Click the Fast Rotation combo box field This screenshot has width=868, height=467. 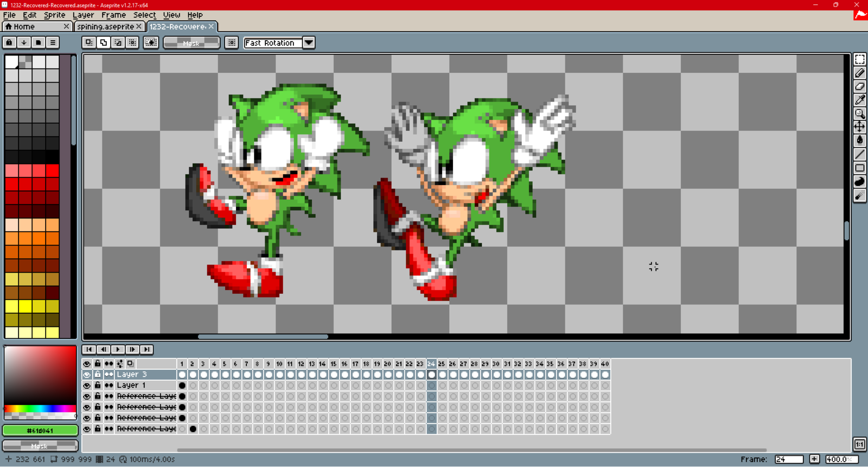coord(273,42)
